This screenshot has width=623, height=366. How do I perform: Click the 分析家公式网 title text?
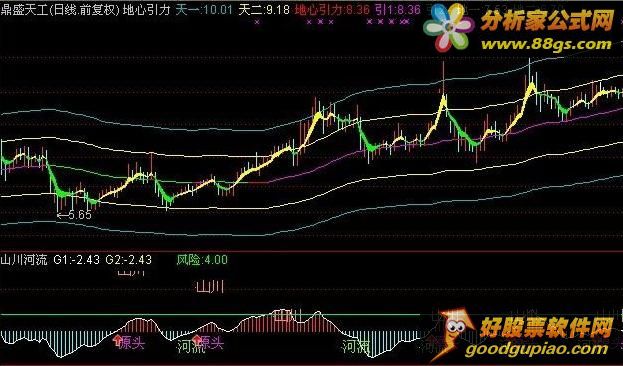[548, 20]
